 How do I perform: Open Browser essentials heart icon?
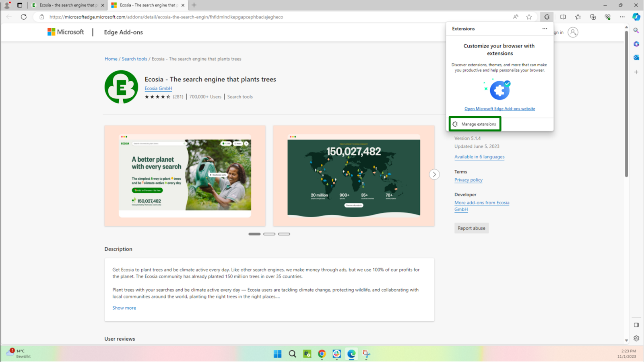click(x=607, y=17)
